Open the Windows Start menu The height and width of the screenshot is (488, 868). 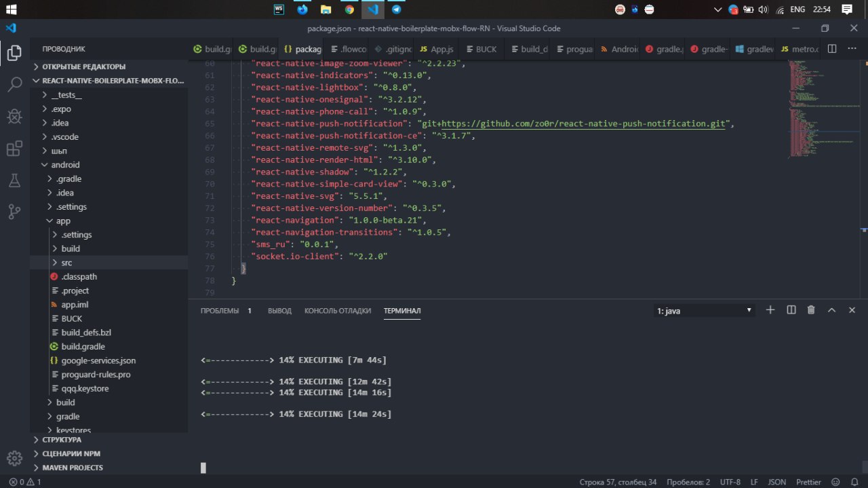12,10
